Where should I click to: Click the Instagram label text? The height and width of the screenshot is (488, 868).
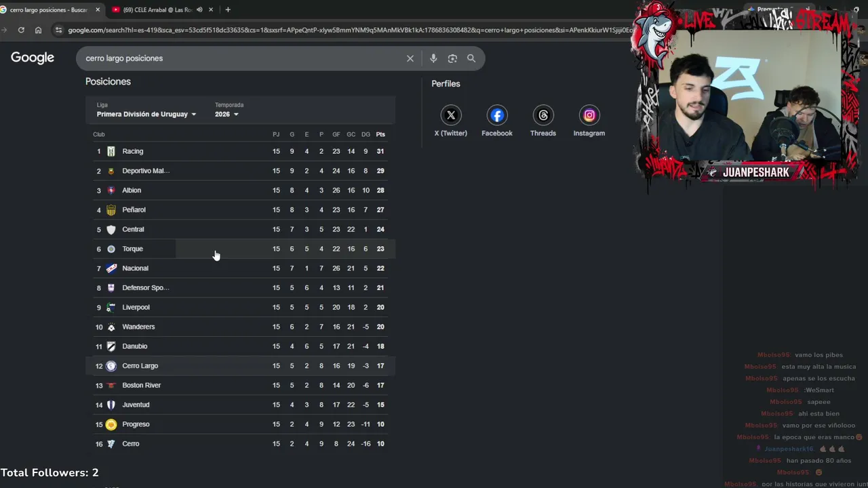pos(589,133)
